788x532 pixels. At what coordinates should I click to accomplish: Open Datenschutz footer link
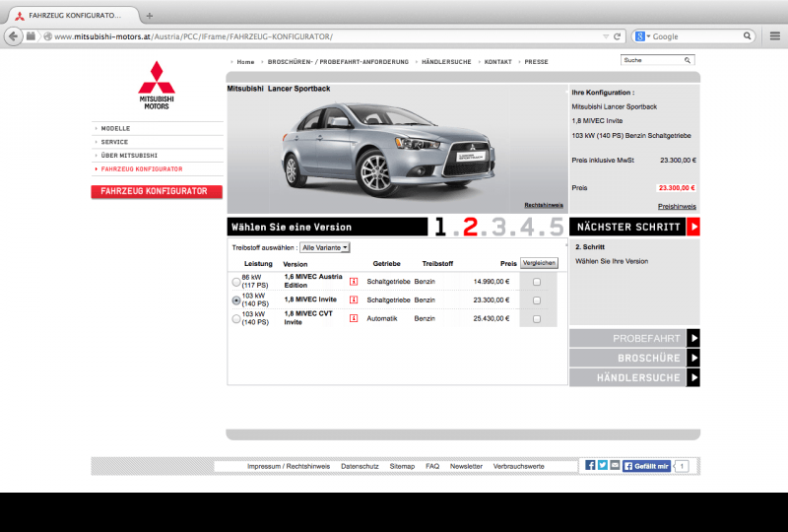click(x=360, y=467)
